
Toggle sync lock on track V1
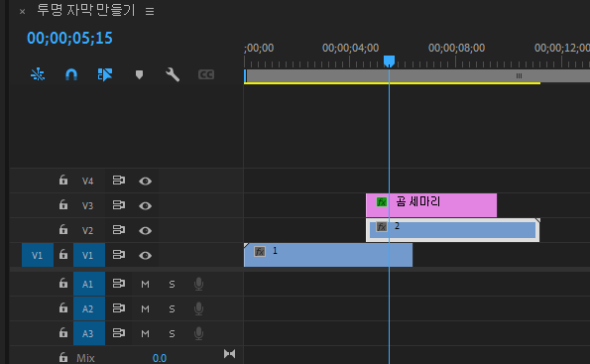[119, 255]
